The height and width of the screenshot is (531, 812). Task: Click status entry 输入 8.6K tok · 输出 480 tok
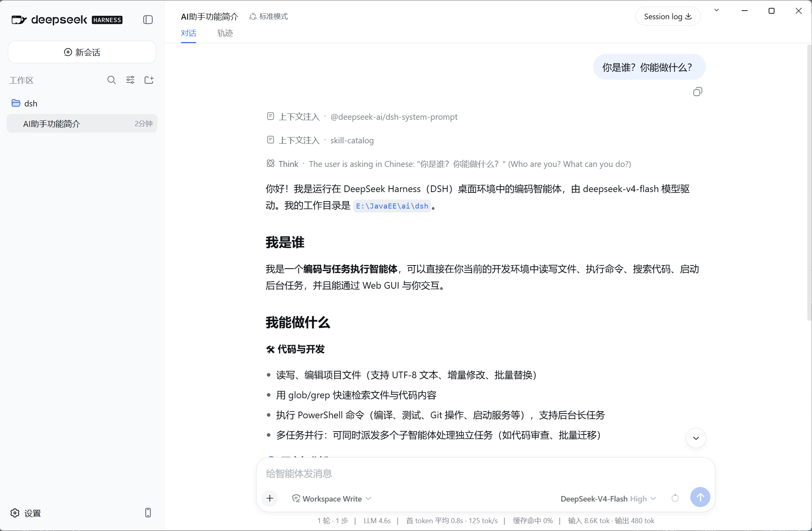611,521
